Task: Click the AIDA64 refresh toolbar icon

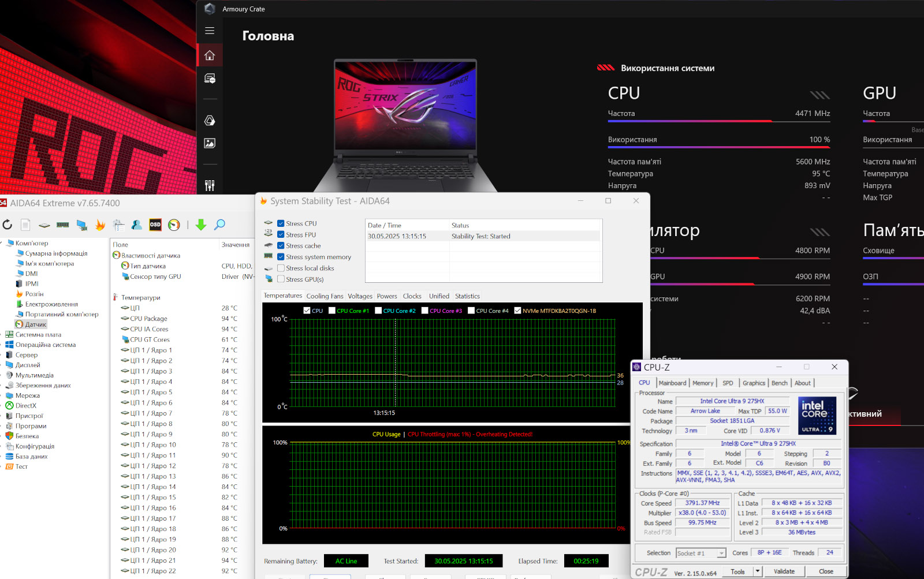Action: pyautogui.click(x=7, y=225)
